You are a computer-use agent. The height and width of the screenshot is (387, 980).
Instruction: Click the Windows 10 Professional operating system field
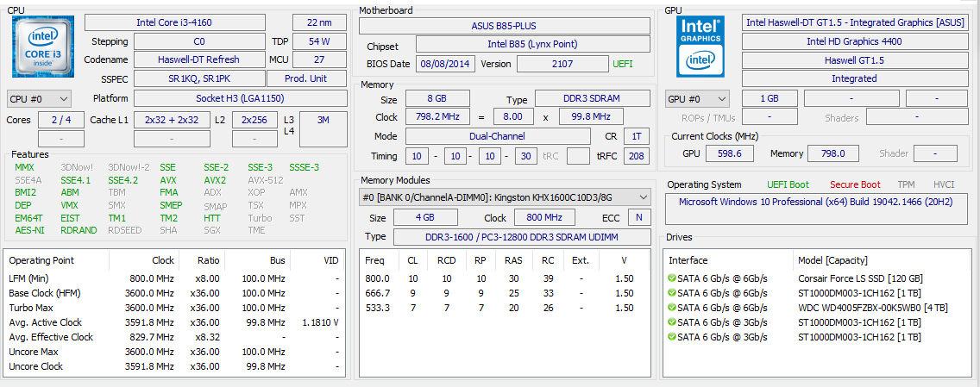(816, 203)
